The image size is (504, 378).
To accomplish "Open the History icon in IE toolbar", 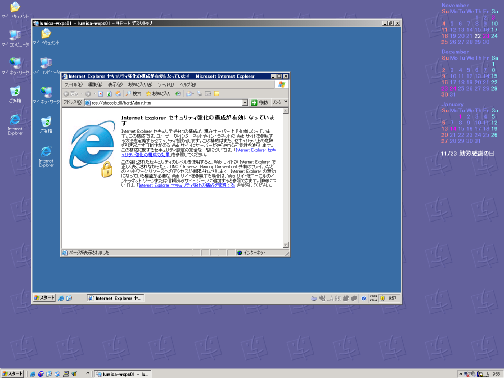I will click(178, 94).
